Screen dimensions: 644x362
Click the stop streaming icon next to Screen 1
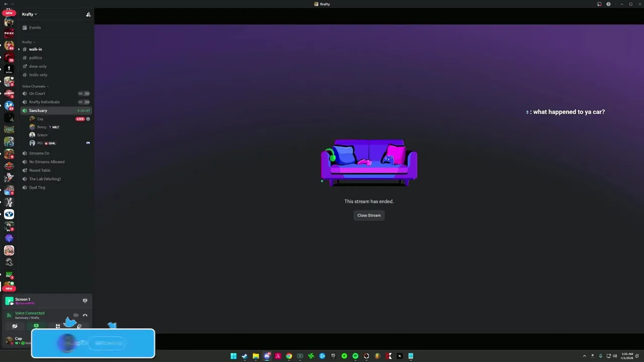[x=85, y=301]
